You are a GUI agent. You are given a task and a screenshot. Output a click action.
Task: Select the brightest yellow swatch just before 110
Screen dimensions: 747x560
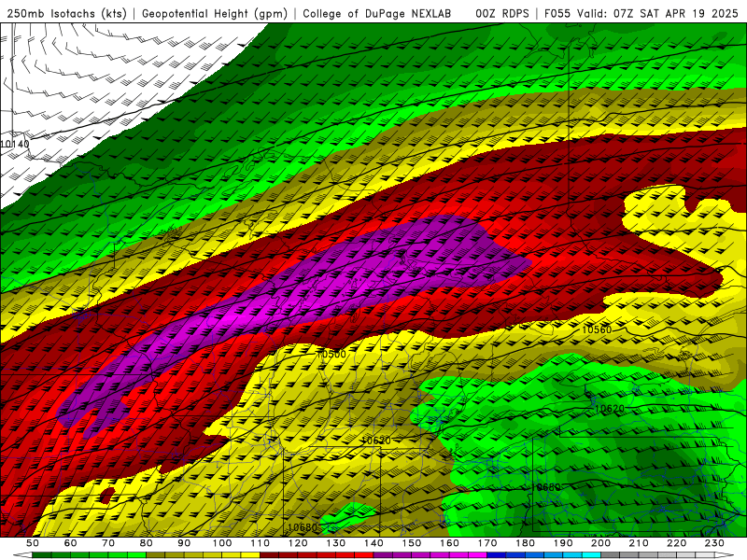coord(250,555)
